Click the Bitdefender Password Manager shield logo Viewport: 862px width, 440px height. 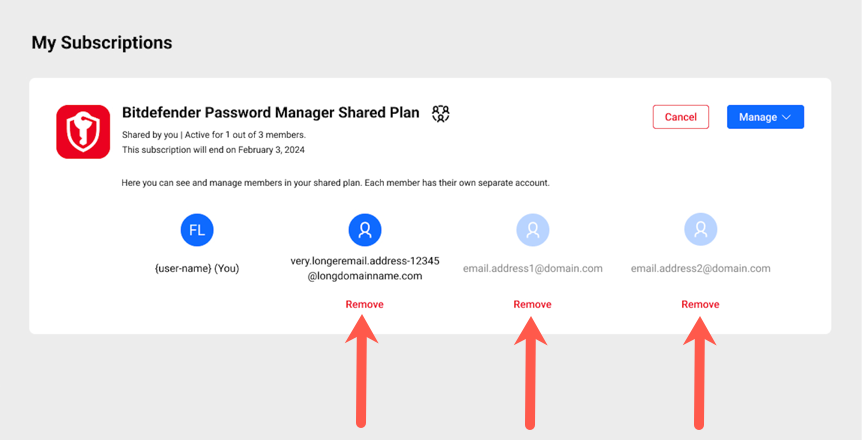point(83,132)
